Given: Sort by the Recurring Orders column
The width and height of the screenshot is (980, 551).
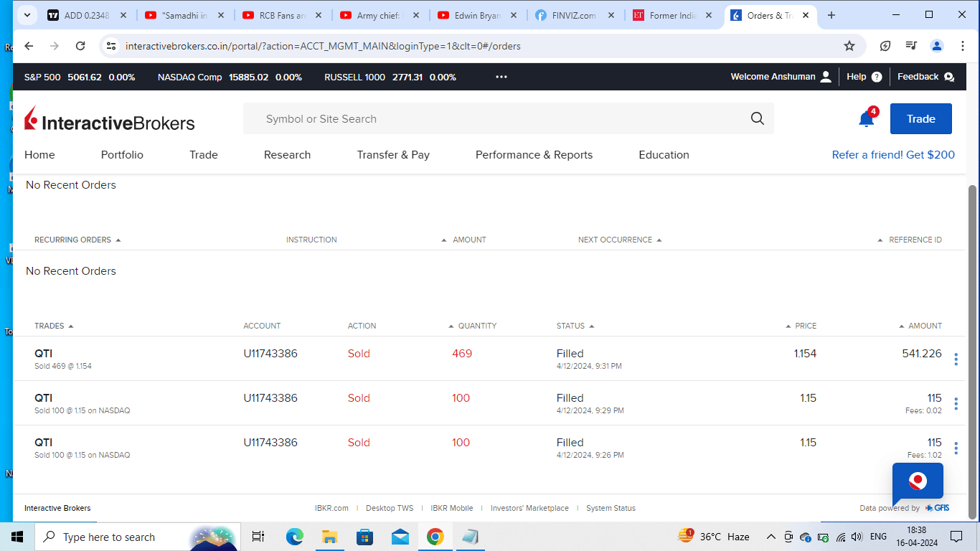Looking at the screenshot, I should coord(77,240).
